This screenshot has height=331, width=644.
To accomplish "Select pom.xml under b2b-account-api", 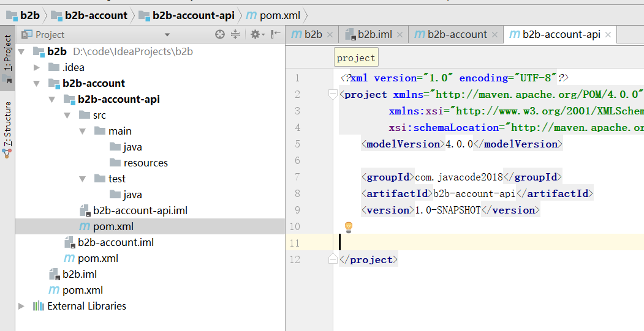I will (150, 226).
